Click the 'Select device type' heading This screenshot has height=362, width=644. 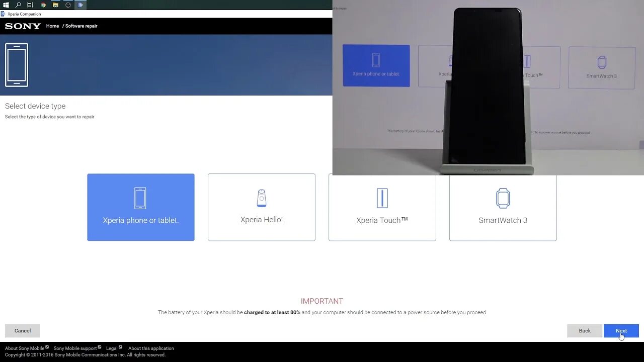click(35, 106)
